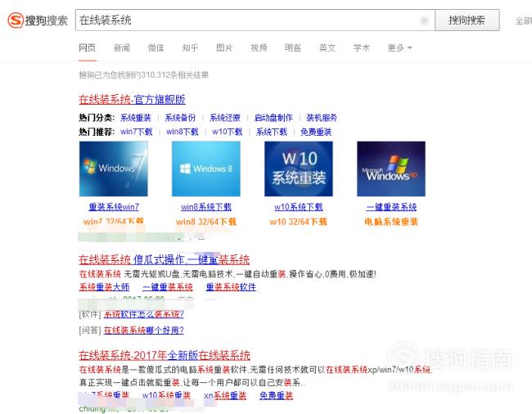Viewport: 532px width, 414px height.
Task: Click win8 32/64下载 orange text
Action: [x=206, y=222]
